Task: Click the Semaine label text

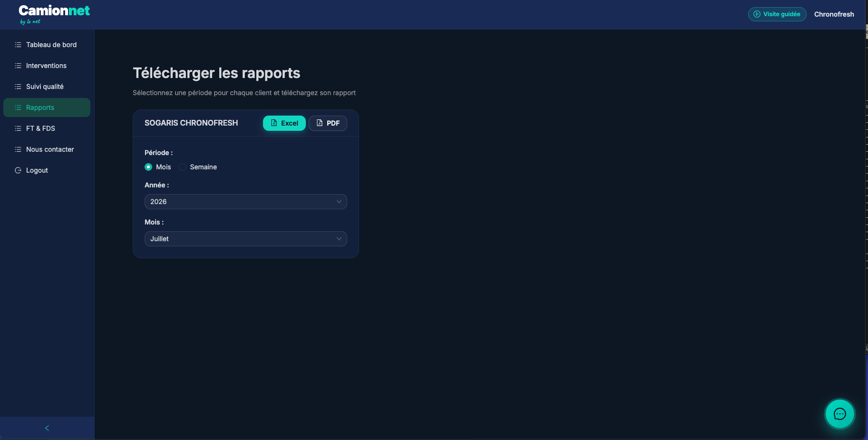Action: (203, 167)
